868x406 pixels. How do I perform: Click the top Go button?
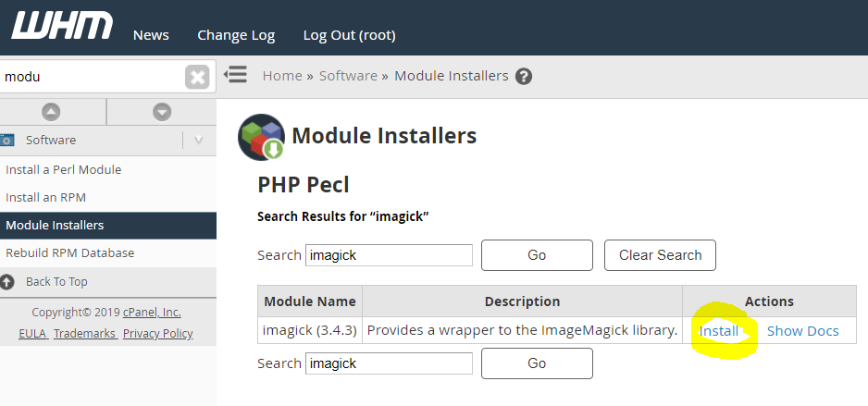537,255
